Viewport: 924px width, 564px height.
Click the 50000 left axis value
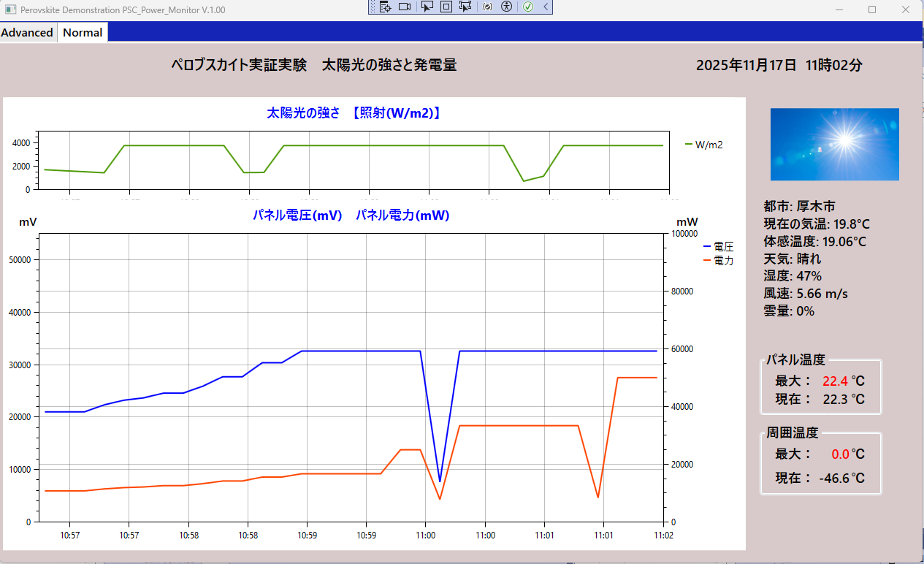(x=19, y=260)
